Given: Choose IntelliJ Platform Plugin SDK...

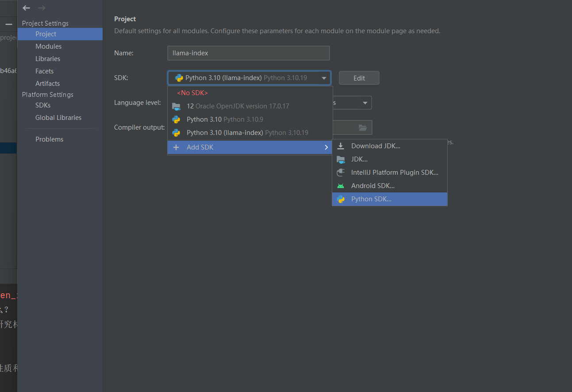Looking at the screenshot, I should click(390, 173).
